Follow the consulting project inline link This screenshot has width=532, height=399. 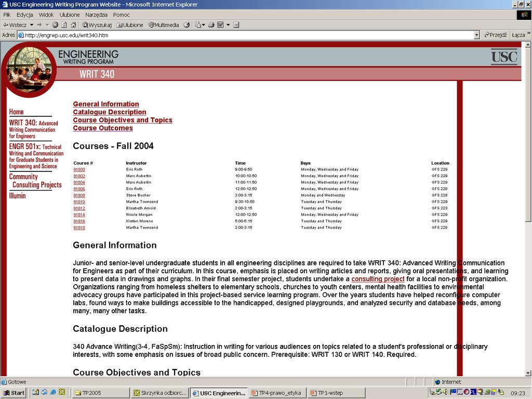pyautogui.click(x=378, y=279)
